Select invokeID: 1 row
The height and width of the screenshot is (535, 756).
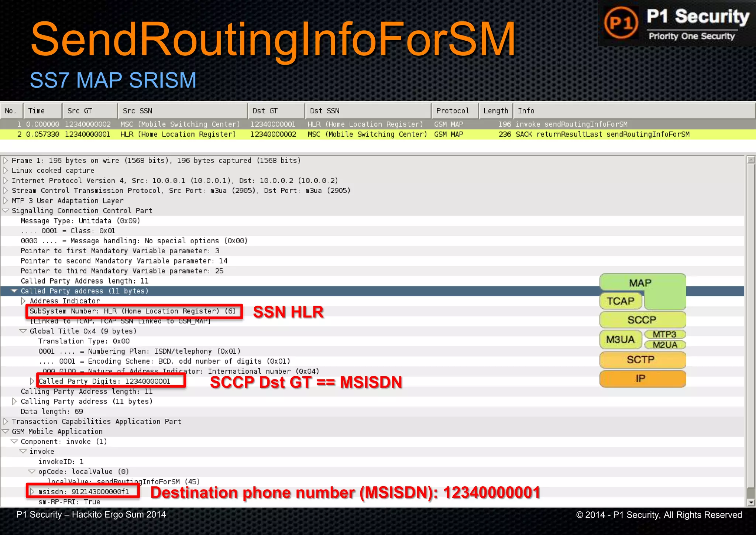coord(372,462)
